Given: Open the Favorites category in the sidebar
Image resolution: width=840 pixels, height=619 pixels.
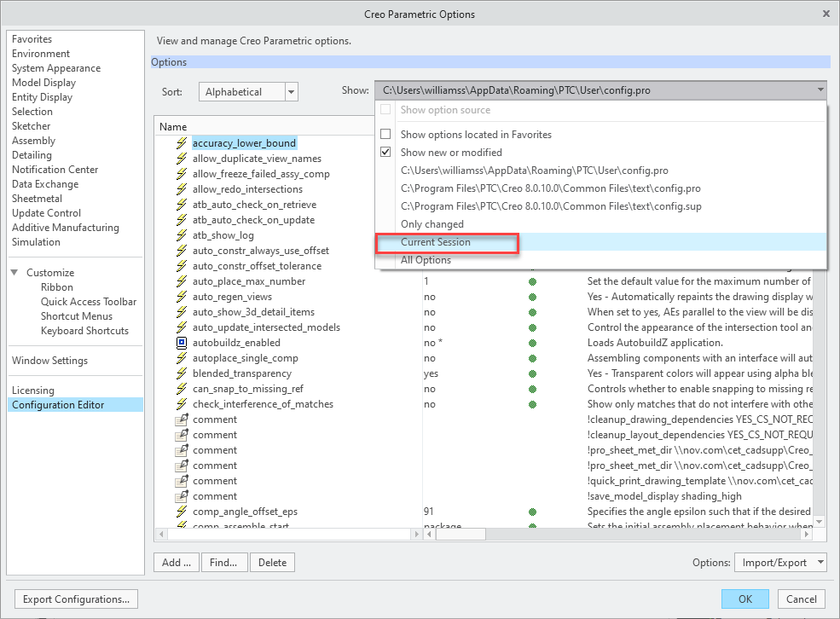Looking at the screenshot, I should (x=32, y=39).
